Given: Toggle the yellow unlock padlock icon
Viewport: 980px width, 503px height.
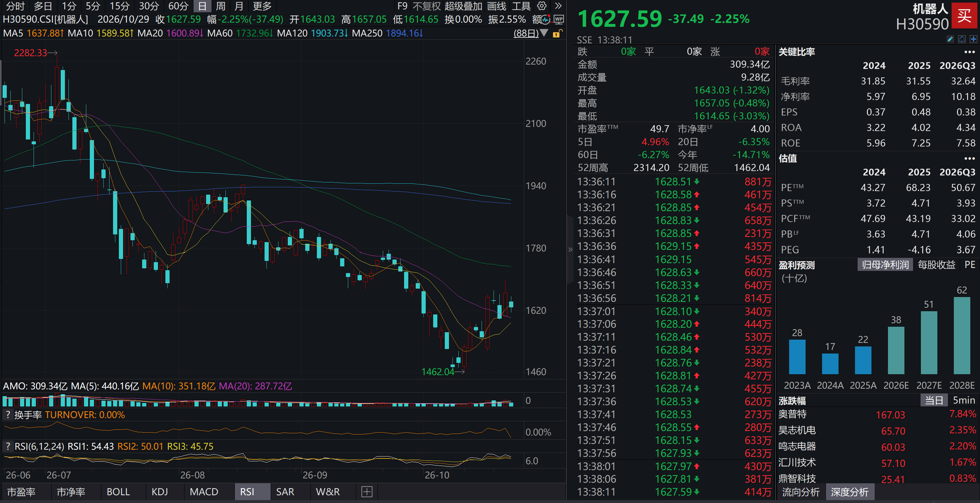Looking at the screenshot, I should [557, 34].
